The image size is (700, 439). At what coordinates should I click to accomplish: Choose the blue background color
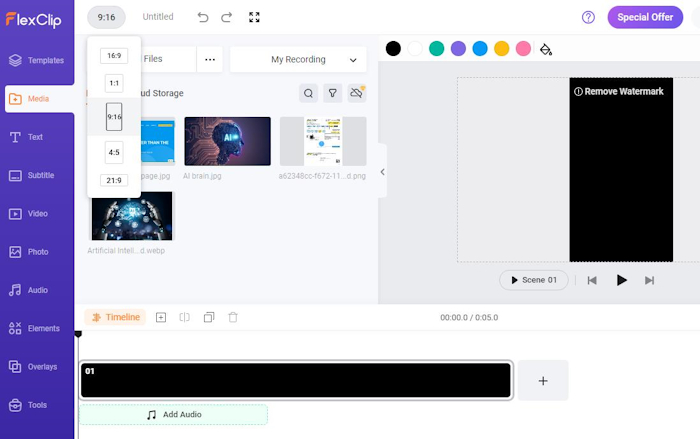[480, 49]
